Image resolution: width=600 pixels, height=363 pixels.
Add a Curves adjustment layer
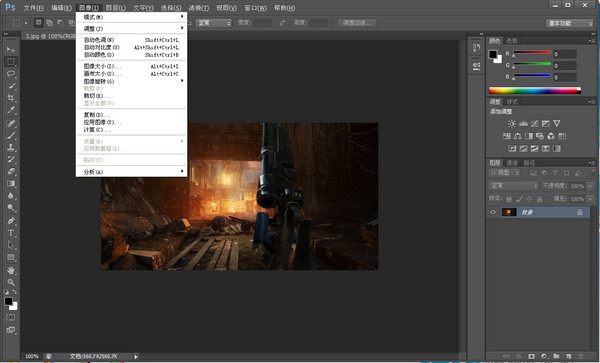(535, 124)
